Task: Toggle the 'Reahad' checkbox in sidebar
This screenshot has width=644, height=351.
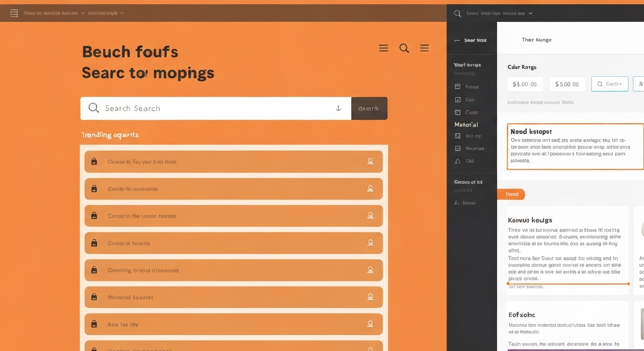Action: pos(457,148)
